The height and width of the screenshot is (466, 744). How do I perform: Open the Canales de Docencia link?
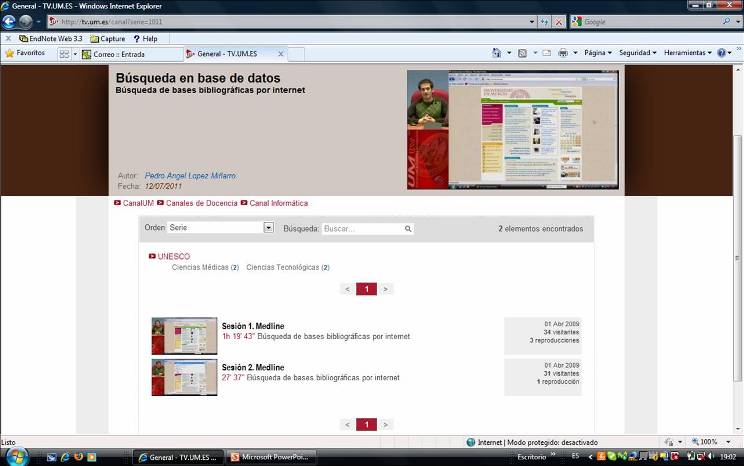201,203
